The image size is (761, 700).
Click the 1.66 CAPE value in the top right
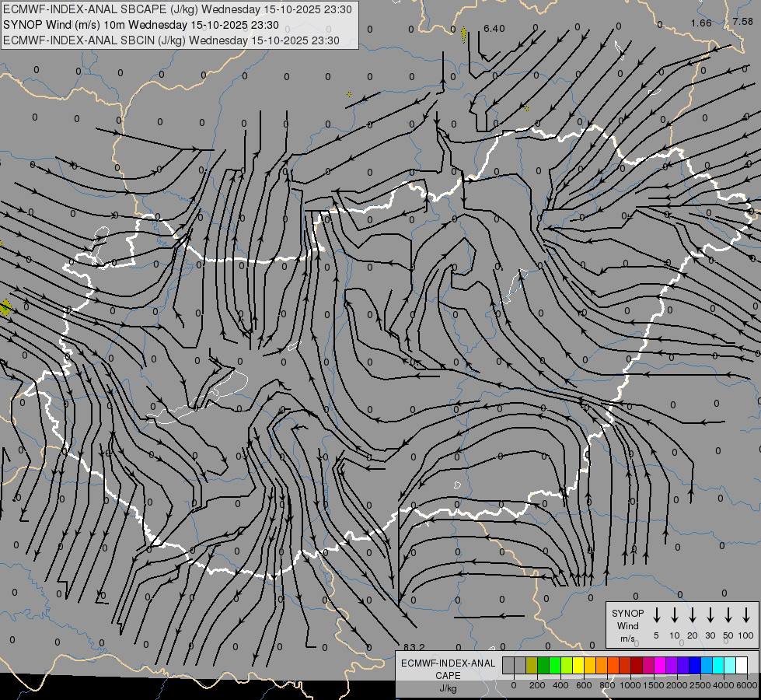click(x=701, y=23)
